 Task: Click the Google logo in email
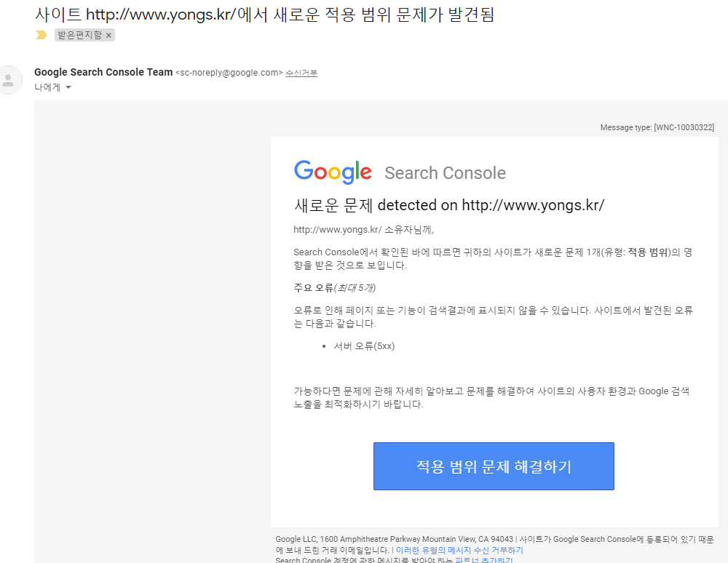(333, 172)
